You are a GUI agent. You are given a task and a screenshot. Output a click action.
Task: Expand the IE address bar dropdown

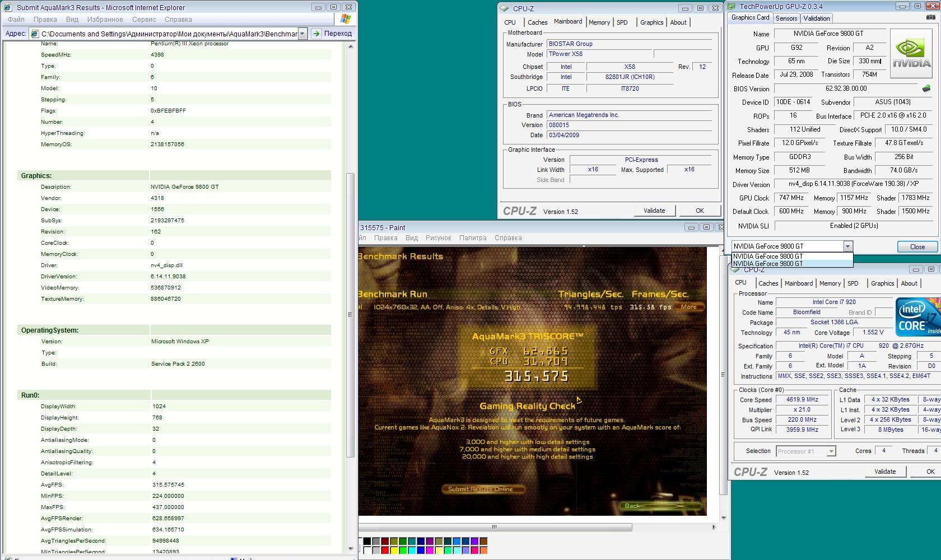pyautogui.click(x=302, y=34)
